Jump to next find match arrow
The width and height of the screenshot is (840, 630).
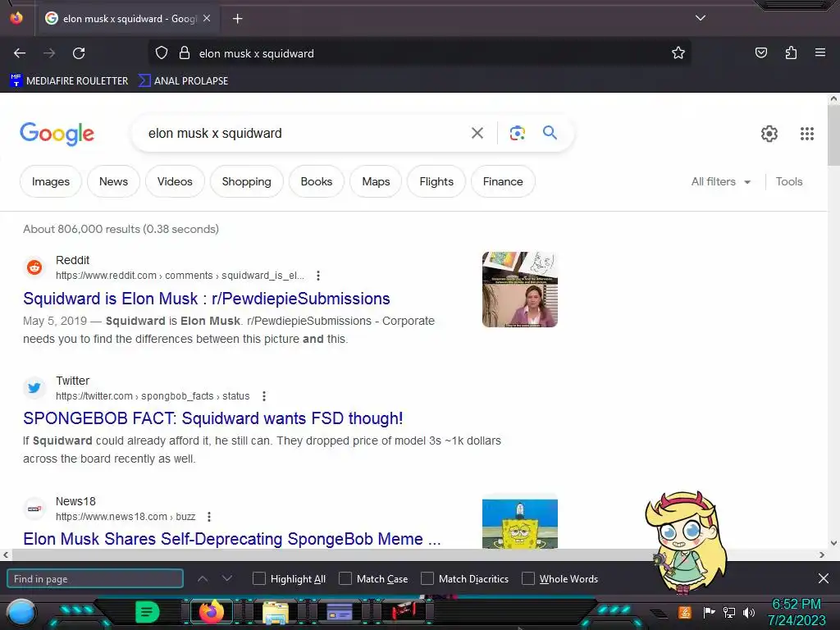tap(227, 578)
